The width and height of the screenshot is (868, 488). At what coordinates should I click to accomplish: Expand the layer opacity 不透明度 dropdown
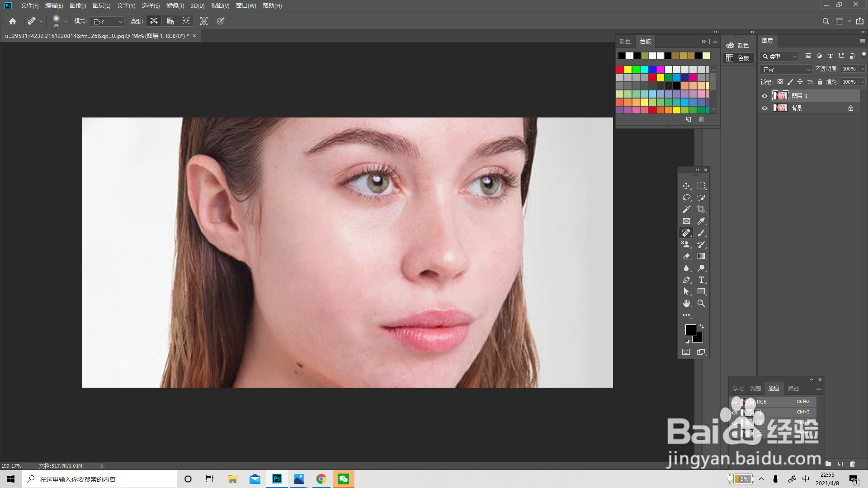point(862,69)
